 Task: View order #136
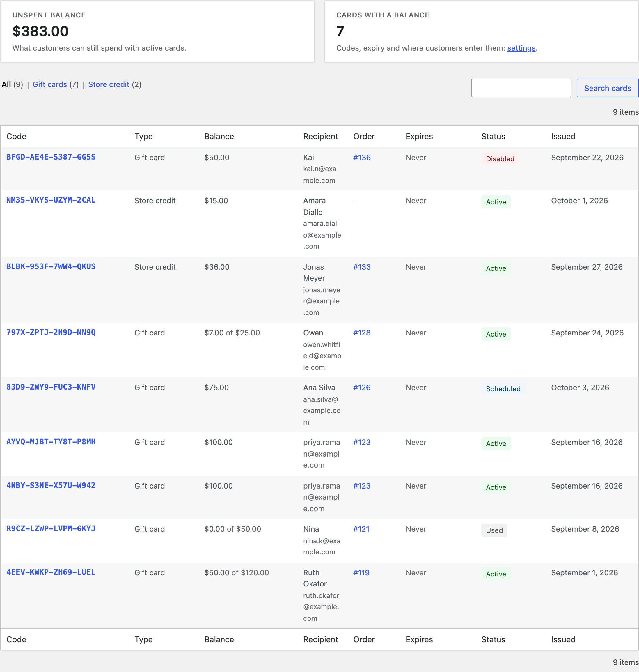(362, 158)
